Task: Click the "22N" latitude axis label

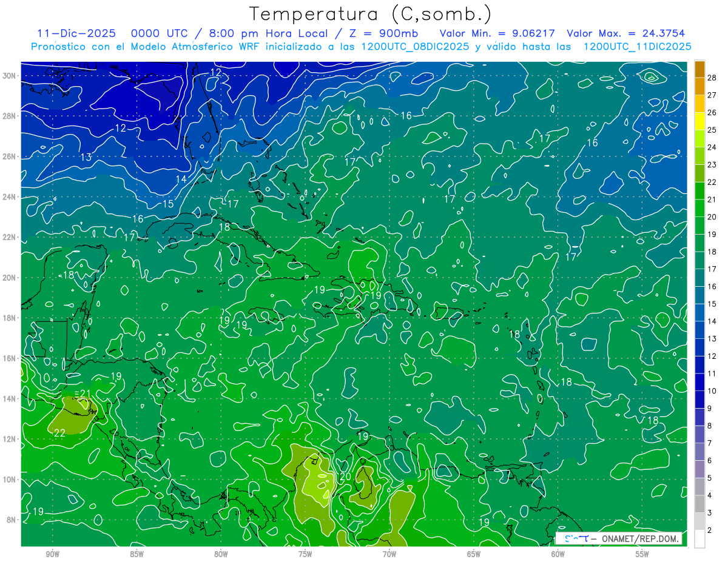Action: click(x=10, y=237)
